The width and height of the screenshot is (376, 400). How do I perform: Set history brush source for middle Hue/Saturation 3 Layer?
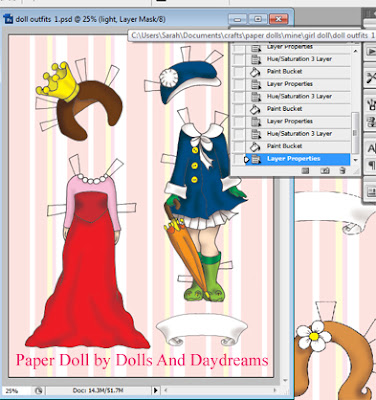[238, 96]
